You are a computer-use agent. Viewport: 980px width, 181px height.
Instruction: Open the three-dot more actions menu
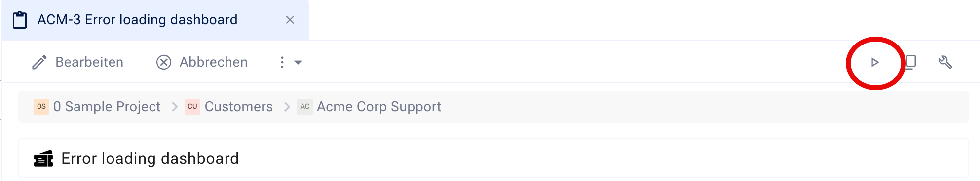pos(282,62)
